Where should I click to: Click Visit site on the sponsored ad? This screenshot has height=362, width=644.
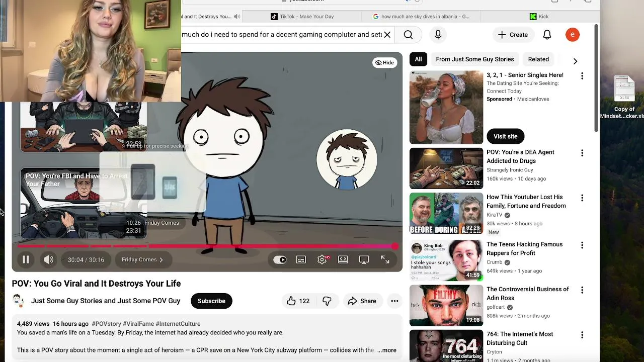click(x=505, y=136)
